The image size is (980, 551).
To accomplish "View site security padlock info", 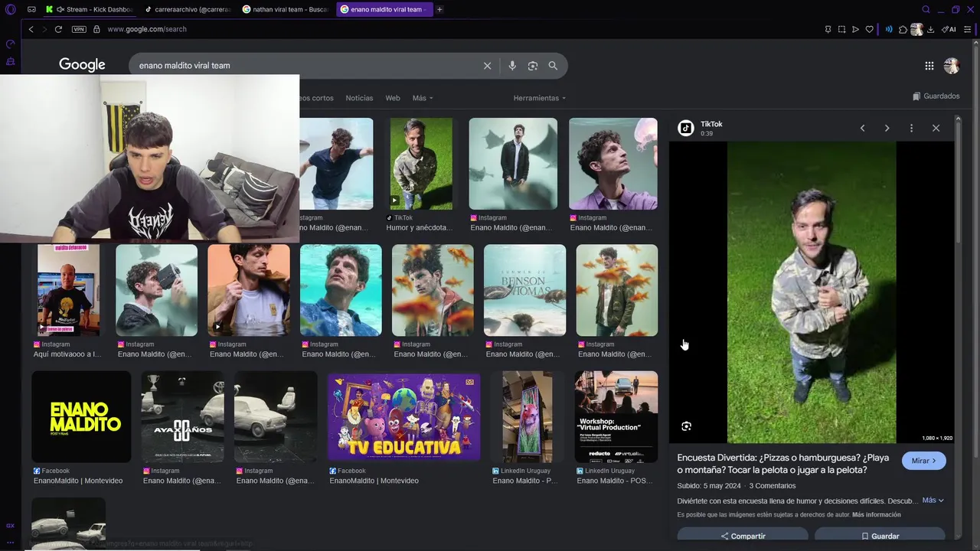I will tap(96, 29).
